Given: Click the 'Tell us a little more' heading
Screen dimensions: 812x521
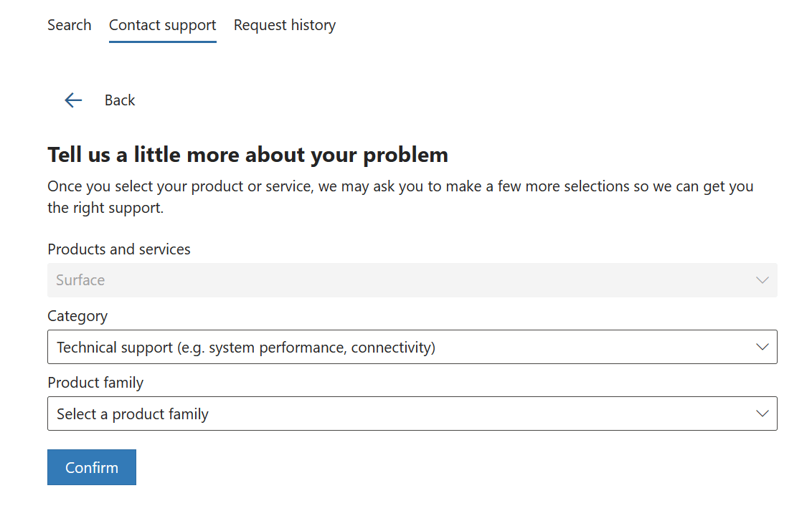Looking at the screenshot, I should pyautogui.click(x=247, y=154).
